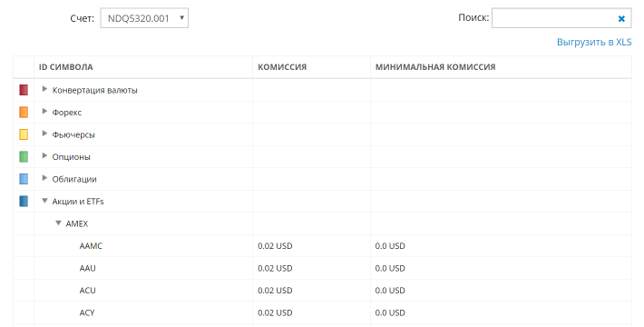
Task: Click the AAMC symbol row
Action: [x=322, y=246]
